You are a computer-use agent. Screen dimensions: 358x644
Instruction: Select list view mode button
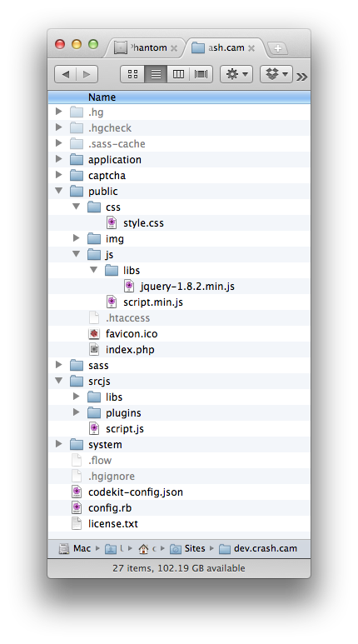[x=156, y=74]
